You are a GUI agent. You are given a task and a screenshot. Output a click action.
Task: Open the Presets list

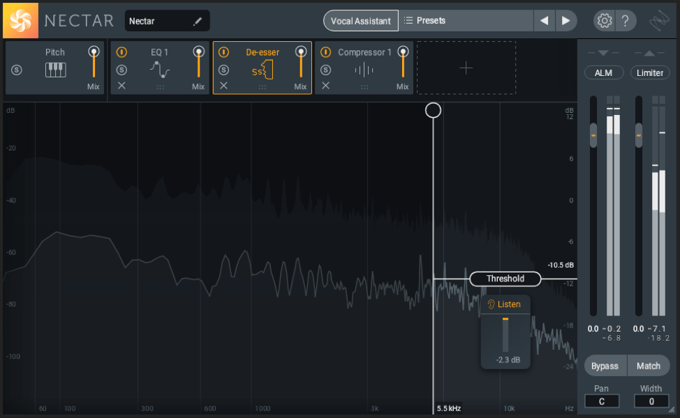[x=466, y=20]
